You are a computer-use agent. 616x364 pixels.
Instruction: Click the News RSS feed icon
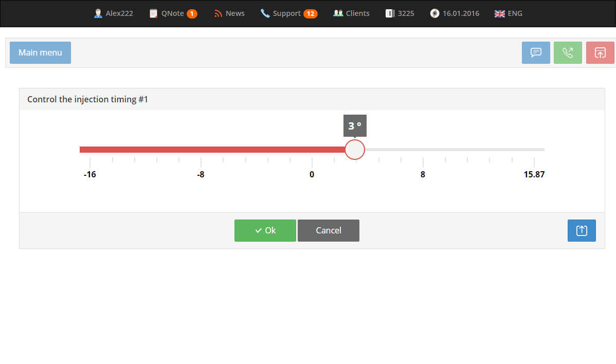(x=218, y=13)
